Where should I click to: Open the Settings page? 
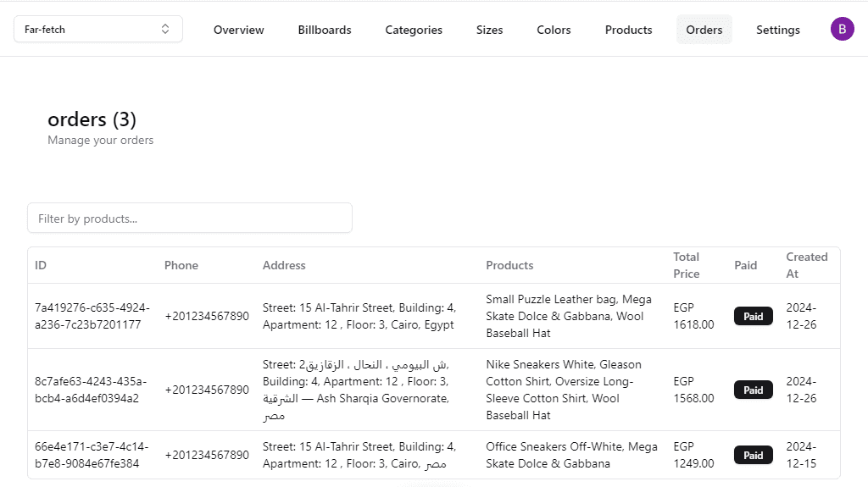click(x=778, y=30)
